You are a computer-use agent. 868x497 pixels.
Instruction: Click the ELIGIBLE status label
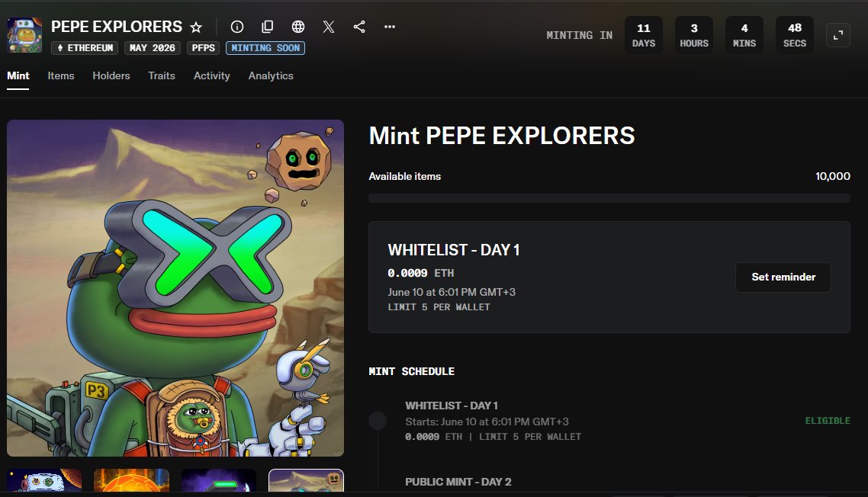pos(828,421)
